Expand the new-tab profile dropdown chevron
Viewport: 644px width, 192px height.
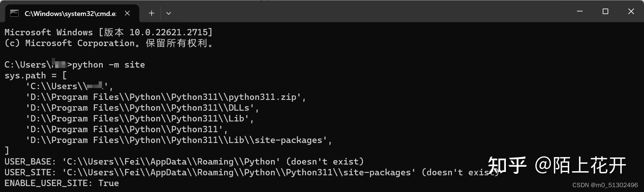(x=169, y=13)
